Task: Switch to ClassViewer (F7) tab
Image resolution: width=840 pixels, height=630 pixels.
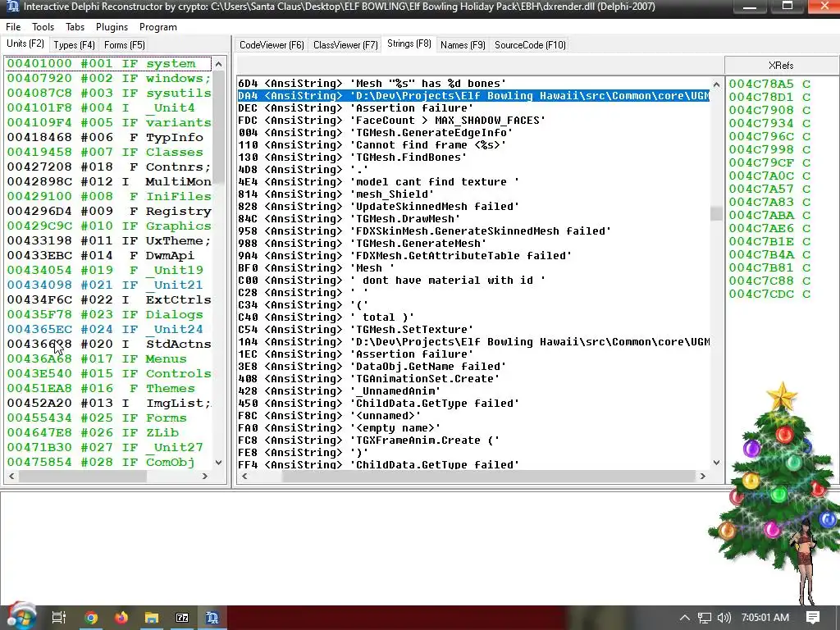Action: click(345, 45)
